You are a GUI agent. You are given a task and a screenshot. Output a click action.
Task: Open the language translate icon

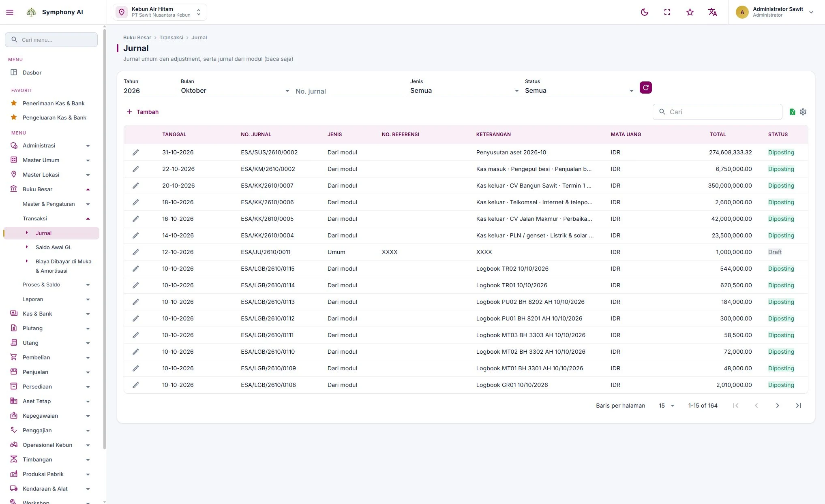713,12
